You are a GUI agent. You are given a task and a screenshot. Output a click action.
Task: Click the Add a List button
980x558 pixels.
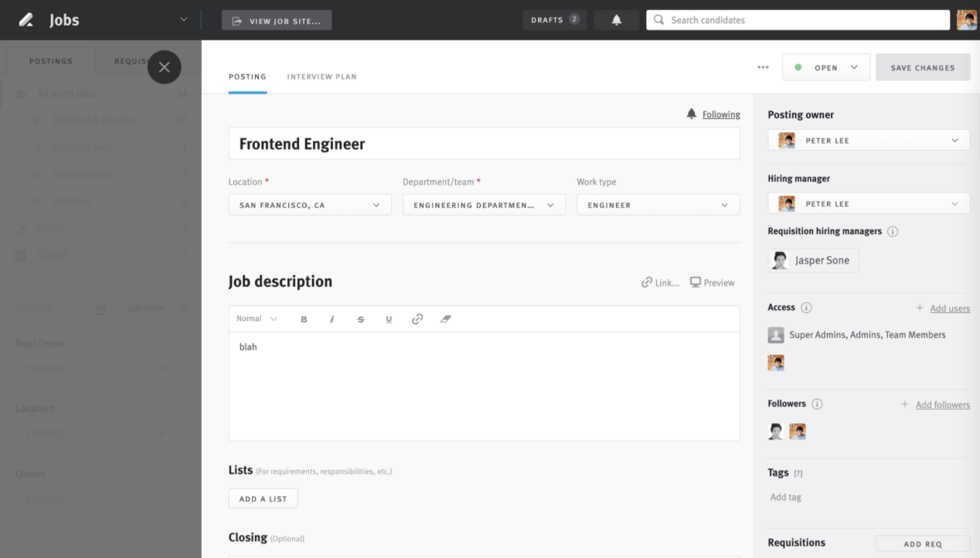(263, 499)
